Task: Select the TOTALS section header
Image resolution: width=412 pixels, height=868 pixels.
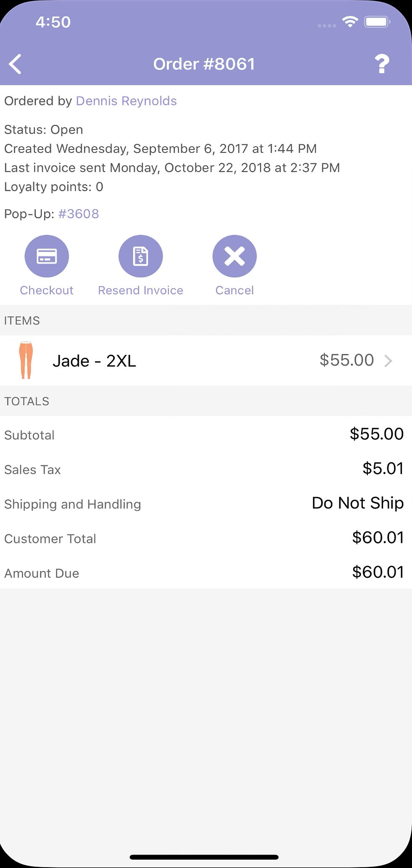Action: tap(26, 401)
